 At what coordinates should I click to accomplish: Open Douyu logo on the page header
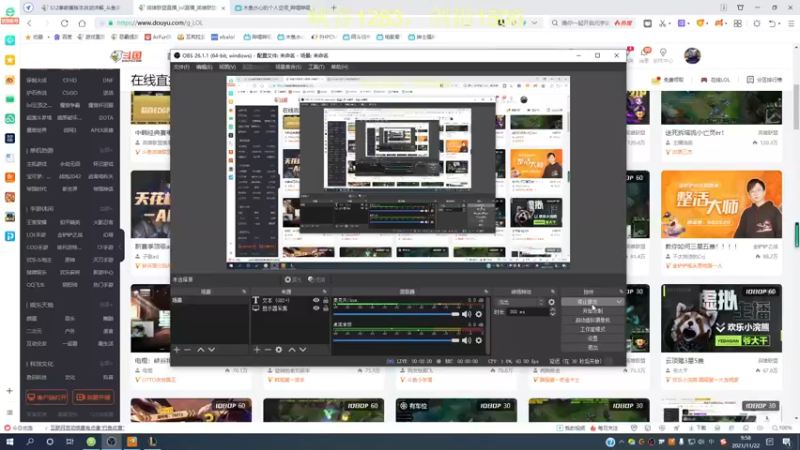tap(127, 56)
